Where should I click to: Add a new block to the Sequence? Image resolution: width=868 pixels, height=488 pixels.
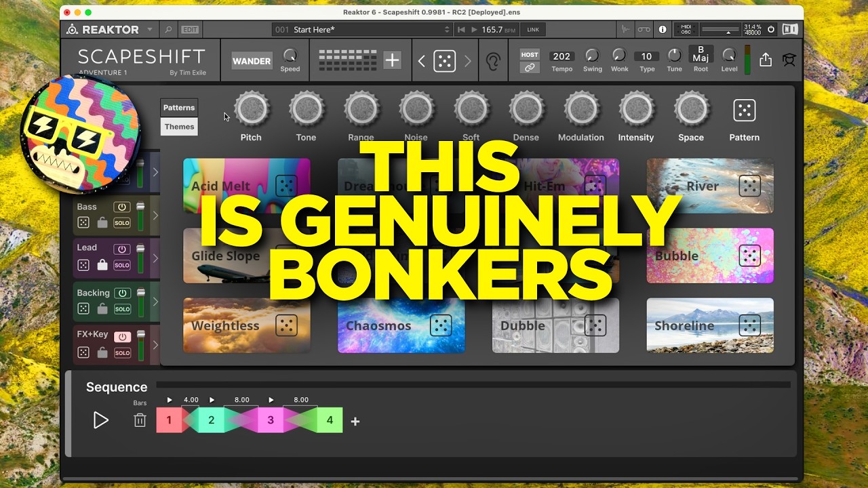(355, 421)
